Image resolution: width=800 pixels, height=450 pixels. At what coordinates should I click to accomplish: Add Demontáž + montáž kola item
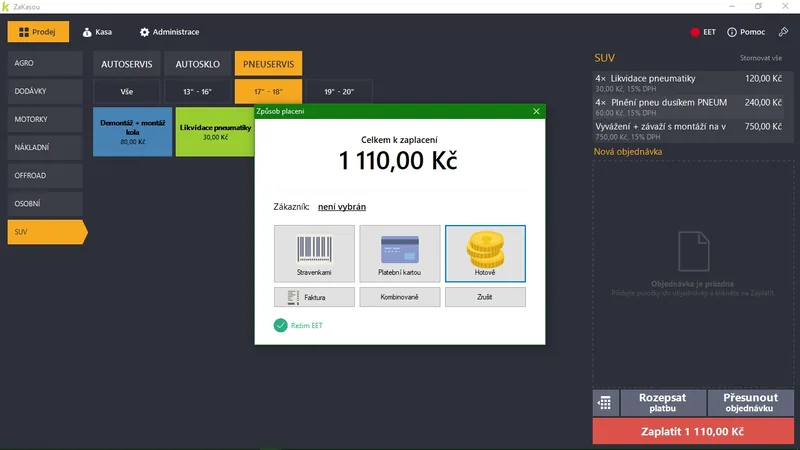[x=133, y=132]
